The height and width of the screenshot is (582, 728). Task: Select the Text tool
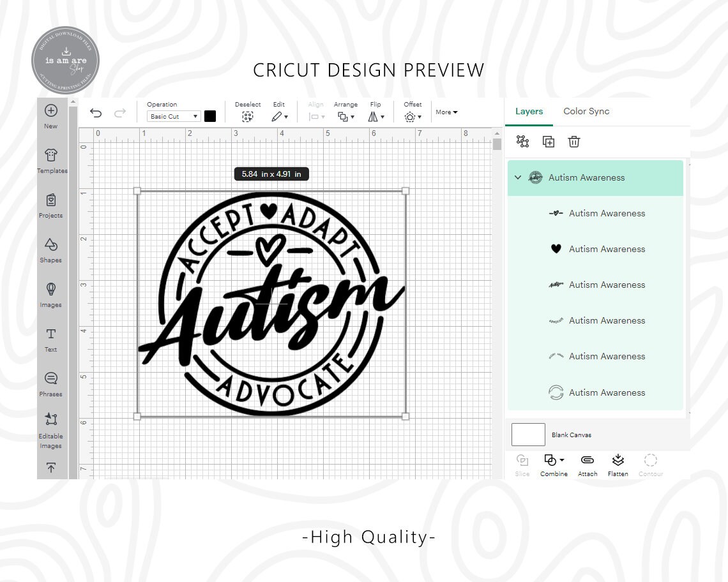click(51, 334)
